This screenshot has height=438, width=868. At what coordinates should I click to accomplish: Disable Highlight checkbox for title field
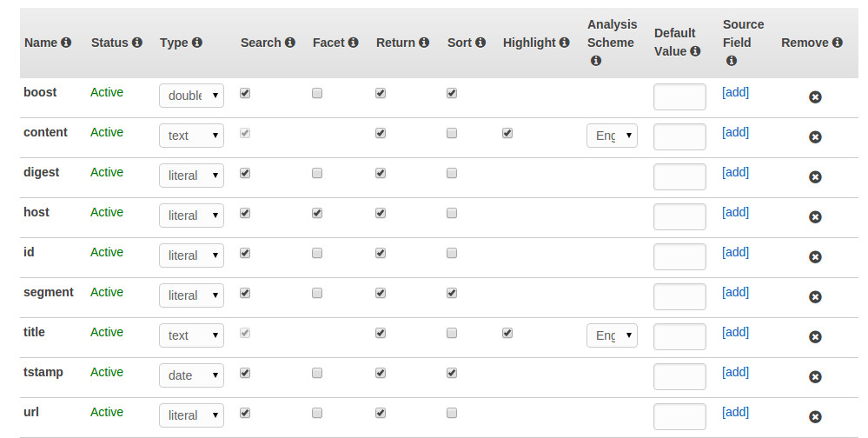click(507, 333)
